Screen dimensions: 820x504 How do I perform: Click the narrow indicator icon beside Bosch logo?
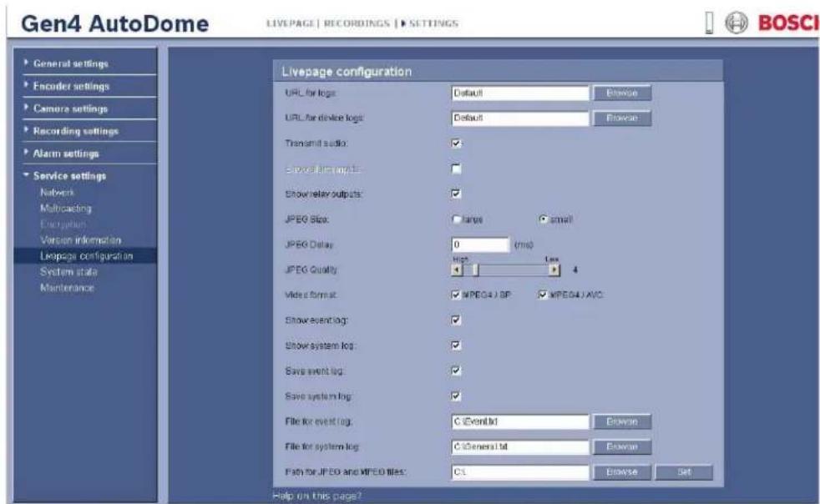[x=709, y=23]
